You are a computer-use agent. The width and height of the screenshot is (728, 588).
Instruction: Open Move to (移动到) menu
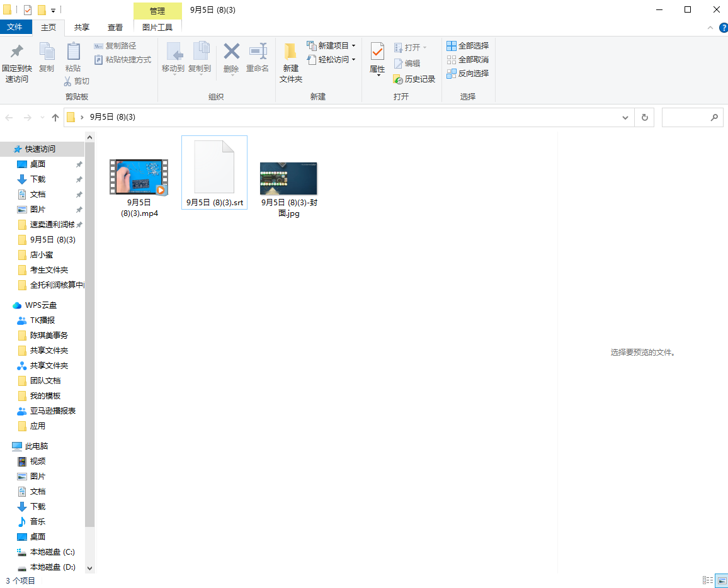point(173,58)
